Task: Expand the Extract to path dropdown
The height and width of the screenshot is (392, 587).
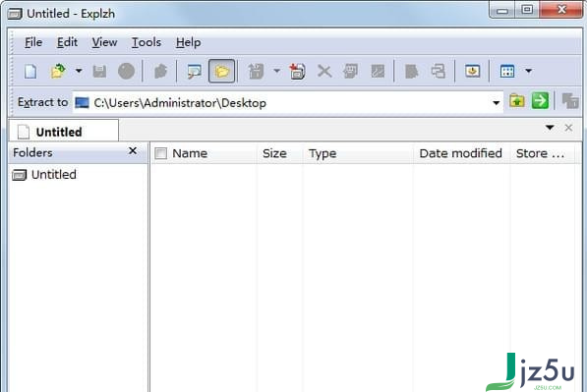Action: 496,103
